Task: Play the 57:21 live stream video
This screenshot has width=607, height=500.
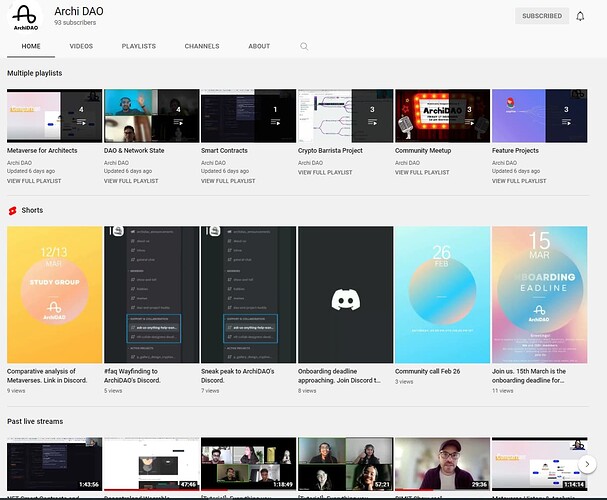Action: [x=346, y=464]
